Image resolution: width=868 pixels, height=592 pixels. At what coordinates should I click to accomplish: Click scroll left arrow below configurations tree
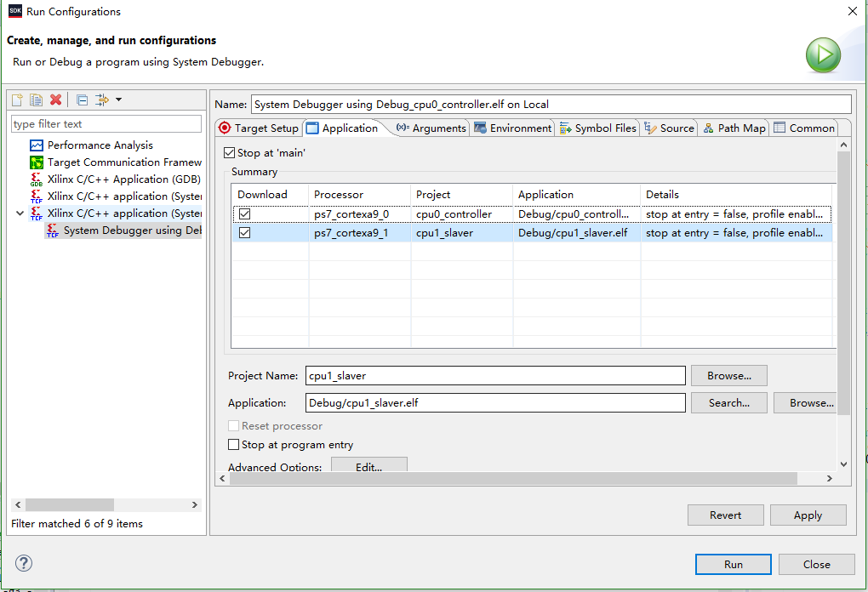[18, 504]
